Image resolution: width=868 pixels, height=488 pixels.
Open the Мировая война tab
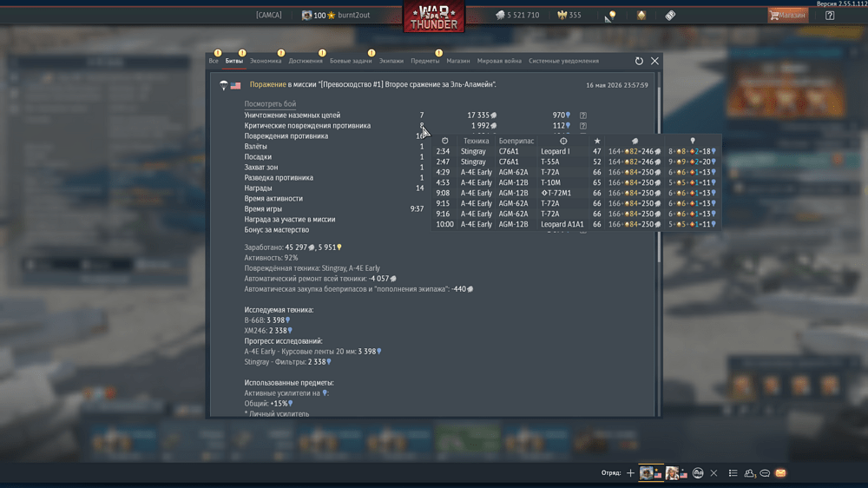(x=499, y=61)
